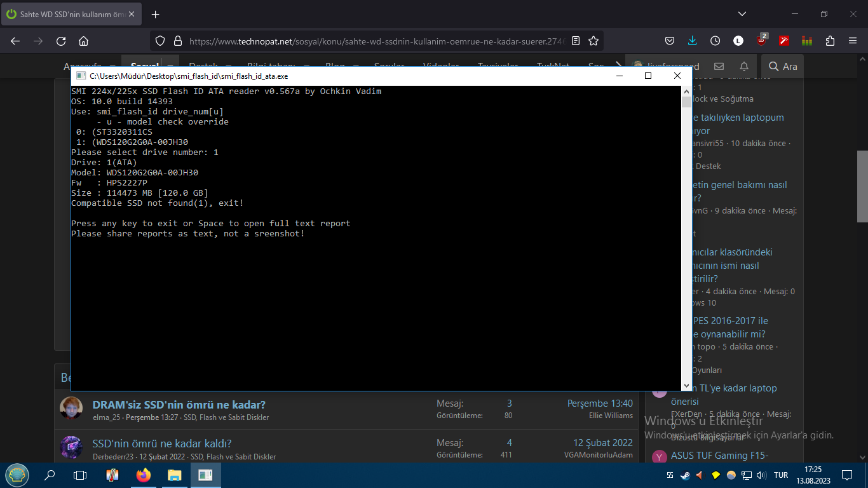Image resolution: width=868 pixels, height=488 pixels.
Task: Open thread DRAM'siz SSD'nin ömrü ne kadar?
Action: coord(179,405)
